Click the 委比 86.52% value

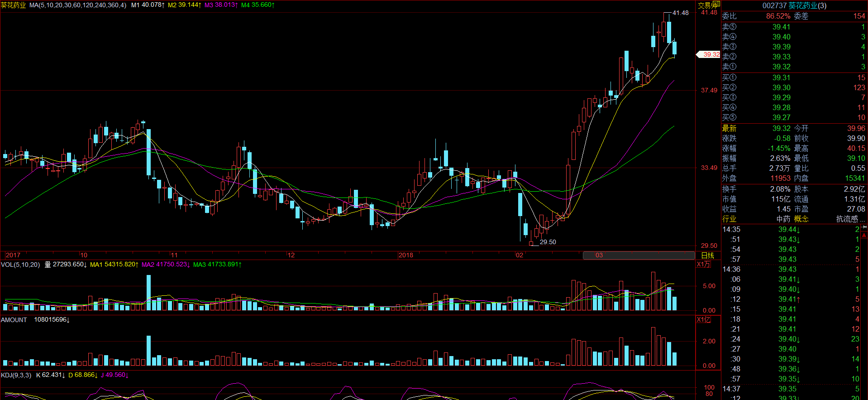[778, 16]
